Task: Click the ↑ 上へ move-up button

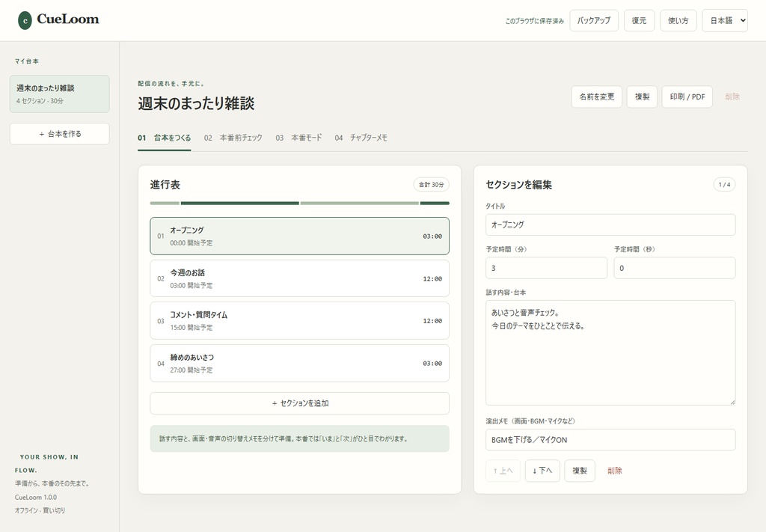Action: [503, 471]
